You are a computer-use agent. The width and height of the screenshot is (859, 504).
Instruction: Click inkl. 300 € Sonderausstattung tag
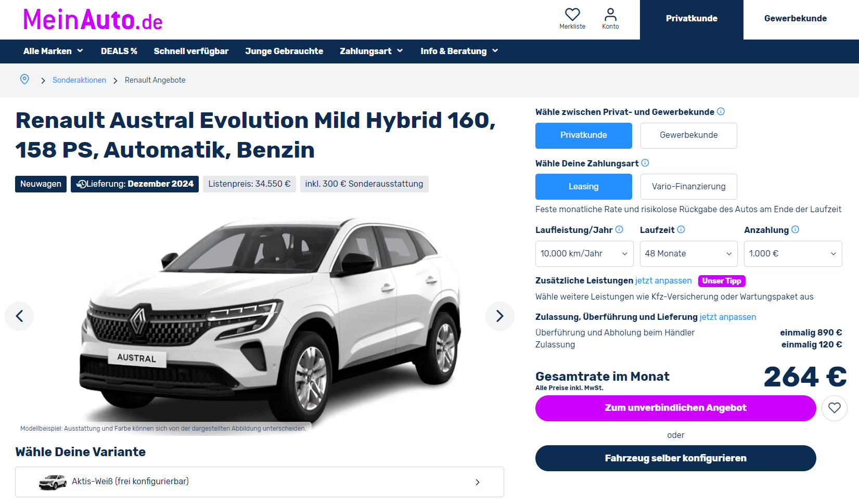click(364, 184)
